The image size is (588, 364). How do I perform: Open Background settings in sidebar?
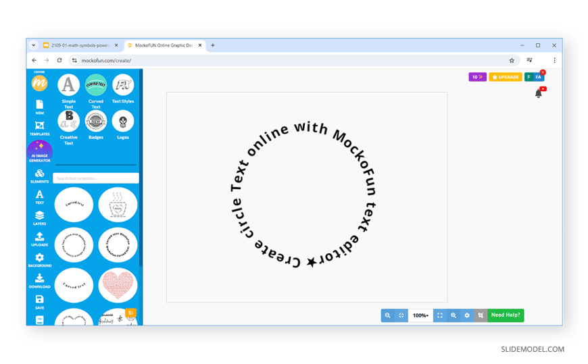point(39,260)
